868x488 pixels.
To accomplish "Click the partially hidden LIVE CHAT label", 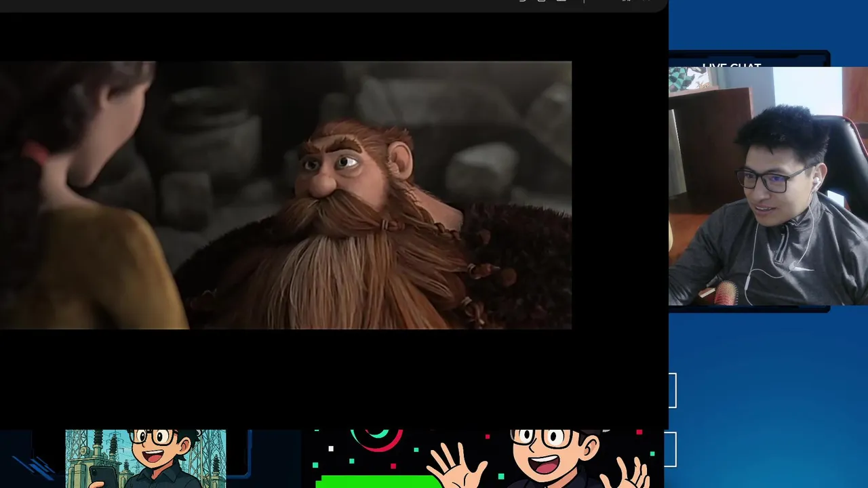I will pyautogui.click(x=732, y=66).
